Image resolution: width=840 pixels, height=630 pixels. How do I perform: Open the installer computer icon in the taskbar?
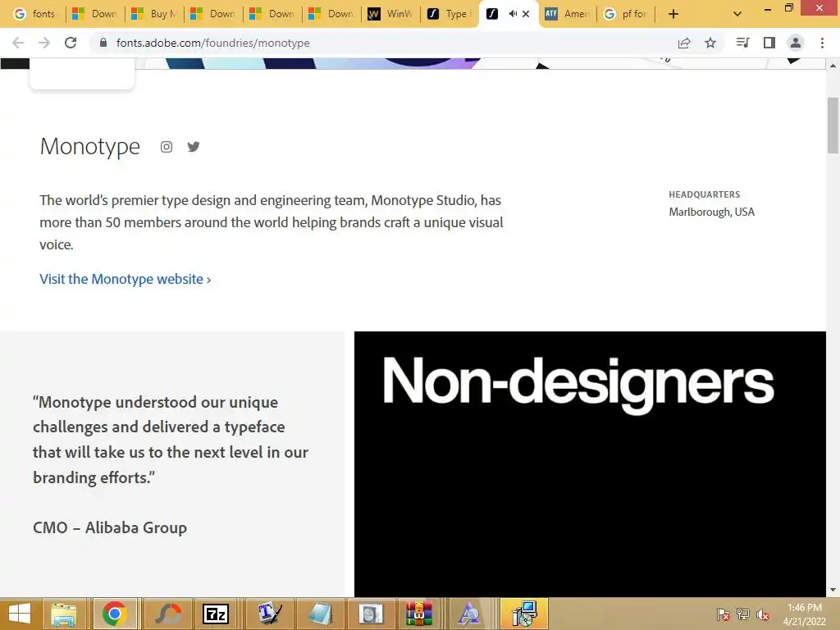[524, 614]
